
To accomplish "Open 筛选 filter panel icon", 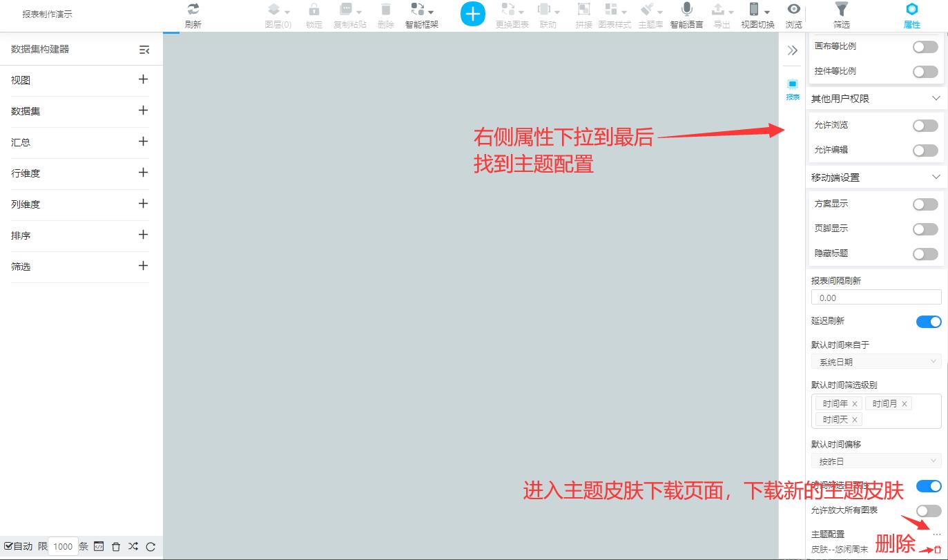I will [842, 10].
